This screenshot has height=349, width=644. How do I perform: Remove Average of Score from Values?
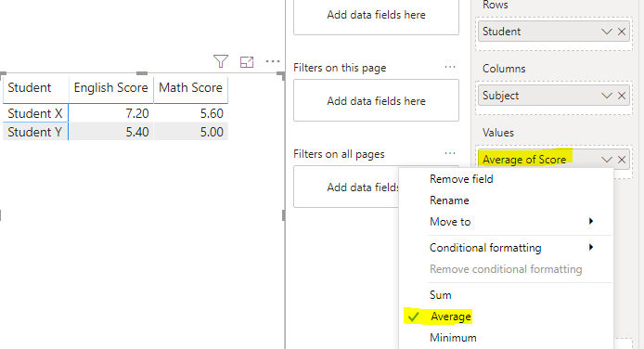click(x=622, y=160)
